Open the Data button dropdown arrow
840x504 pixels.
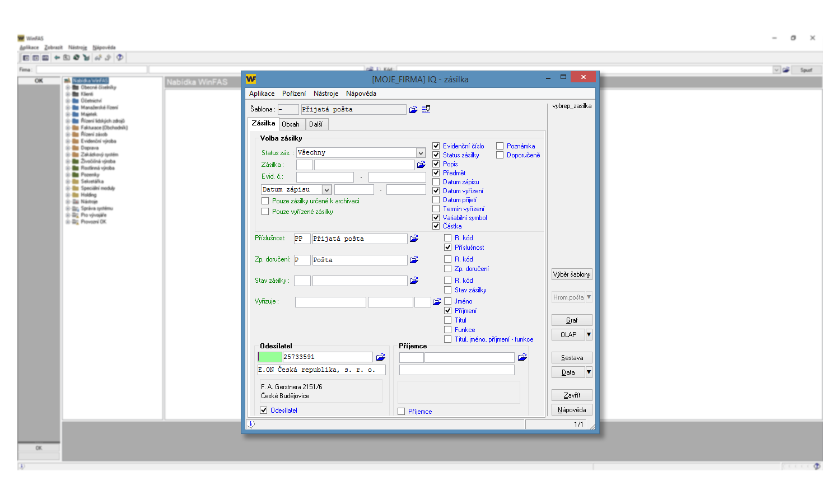(x=589, y=372)
